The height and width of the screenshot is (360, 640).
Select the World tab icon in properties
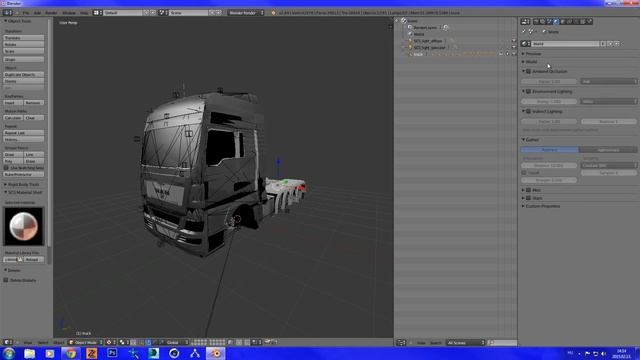[x=556, y=22]
